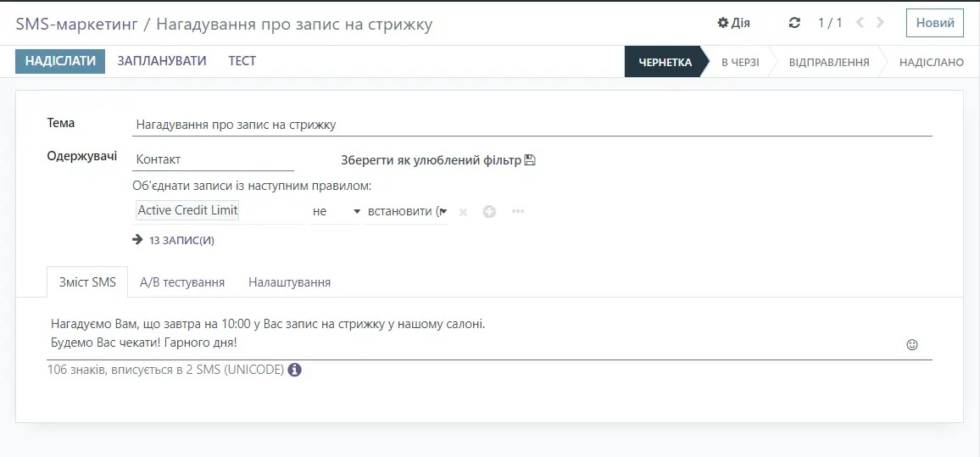Add a filter branch with ellipsis icon
980x457 pixels.
(x=518, y=211)
